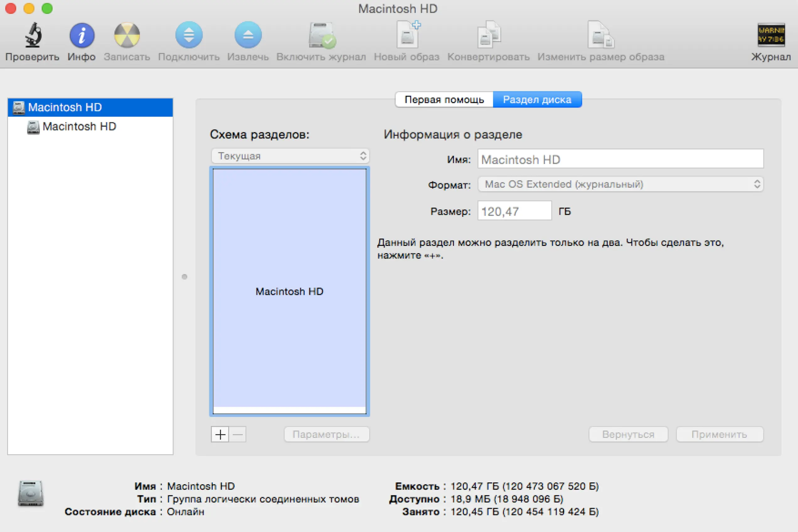The height and width of the screenshot is (532, 798).
Task: Click Изменить размер образа icon
Action: (x=601, y=35)
